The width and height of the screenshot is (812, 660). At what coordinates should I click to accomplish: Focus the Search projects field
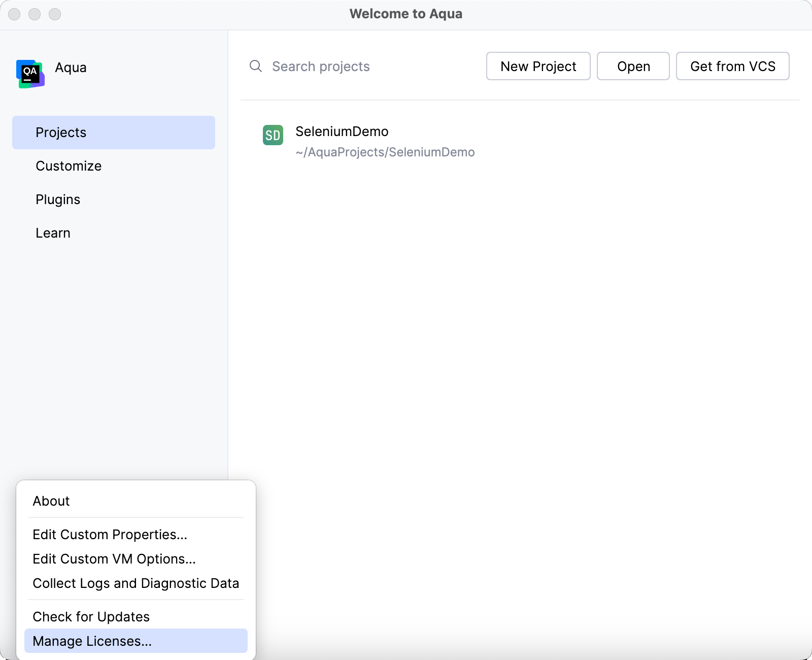pyautogui.click(x=360, y=67)
